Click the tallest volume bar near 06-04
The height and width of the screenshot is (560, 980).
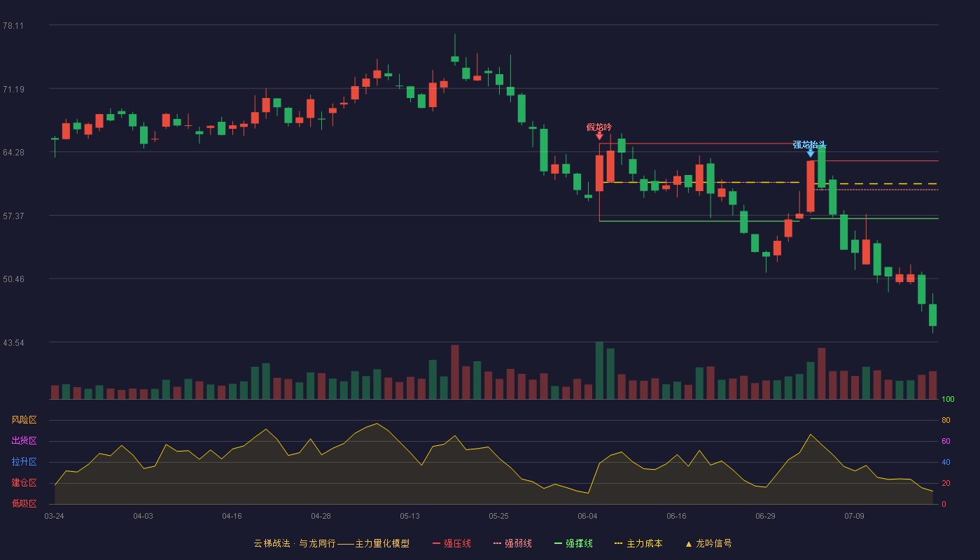(599, 370)
